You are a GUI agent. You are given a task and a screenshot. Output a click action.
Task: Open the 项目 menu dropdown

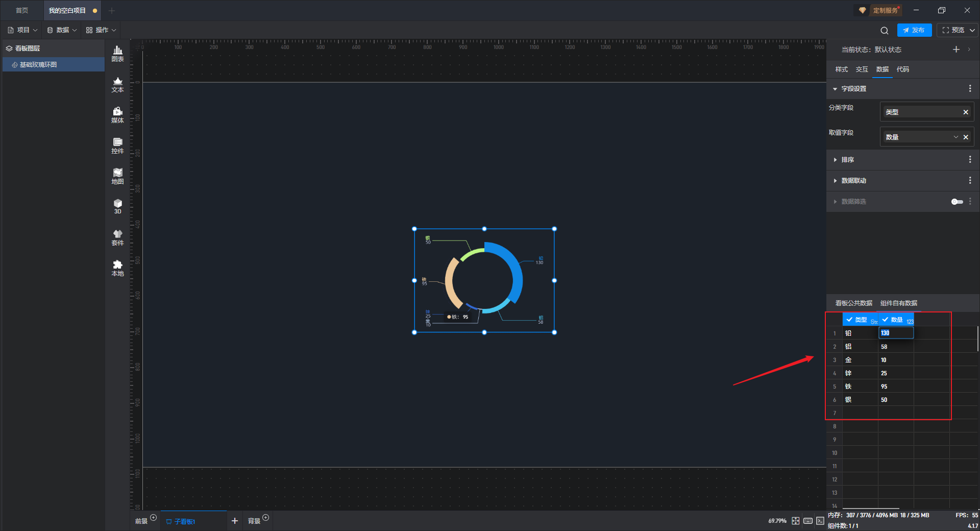pyautogui.click(x=23, y=30)
